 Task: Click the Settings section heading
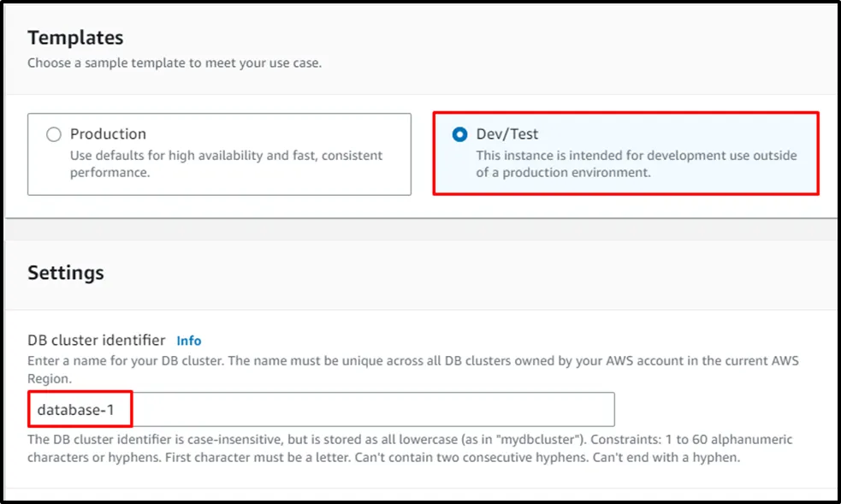(66, 273)
